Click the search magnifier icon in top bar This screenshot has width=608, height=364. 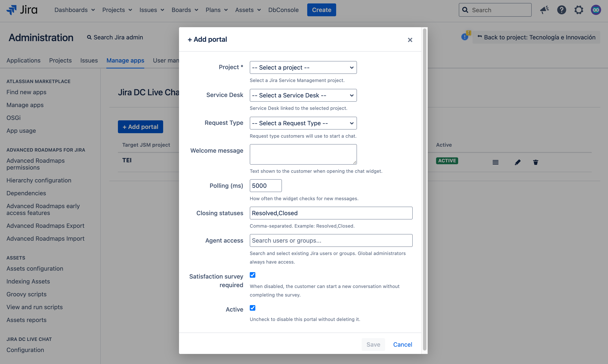(465, 10)
